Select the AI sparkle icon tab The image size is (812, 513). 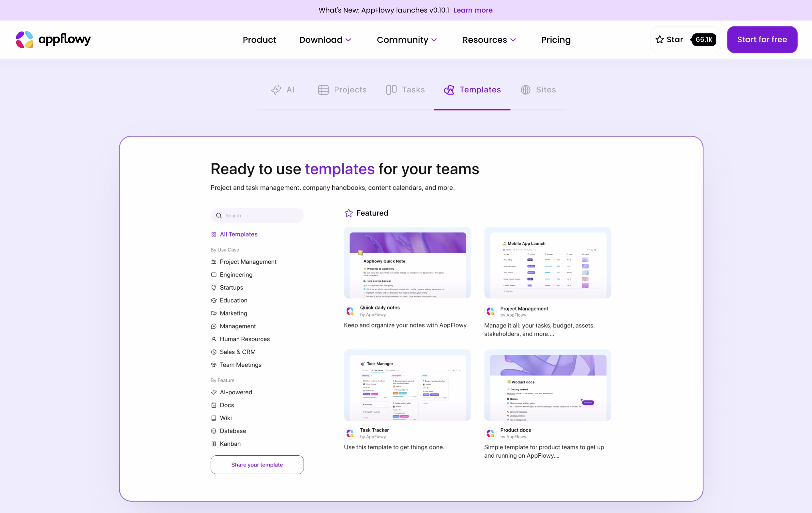[276, 90]
